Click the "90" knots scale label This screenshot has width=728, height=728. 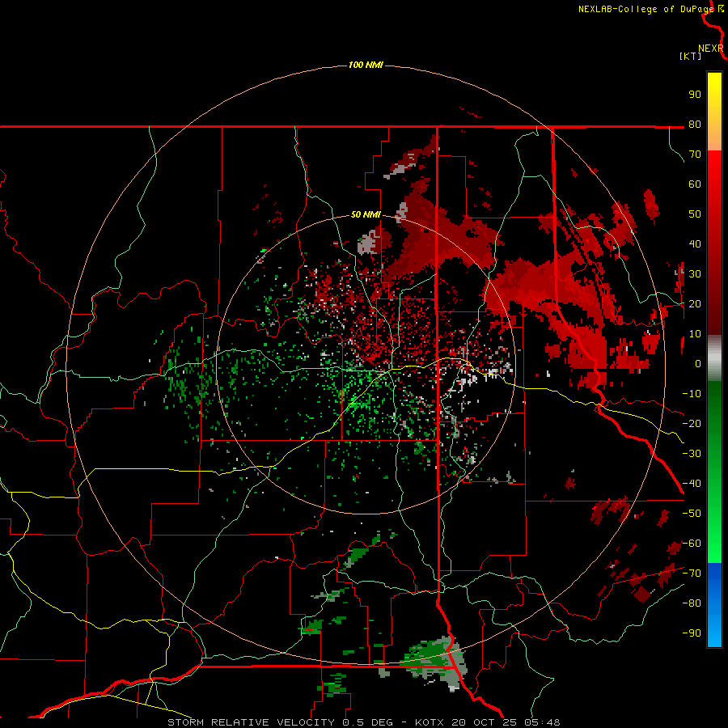695,95
